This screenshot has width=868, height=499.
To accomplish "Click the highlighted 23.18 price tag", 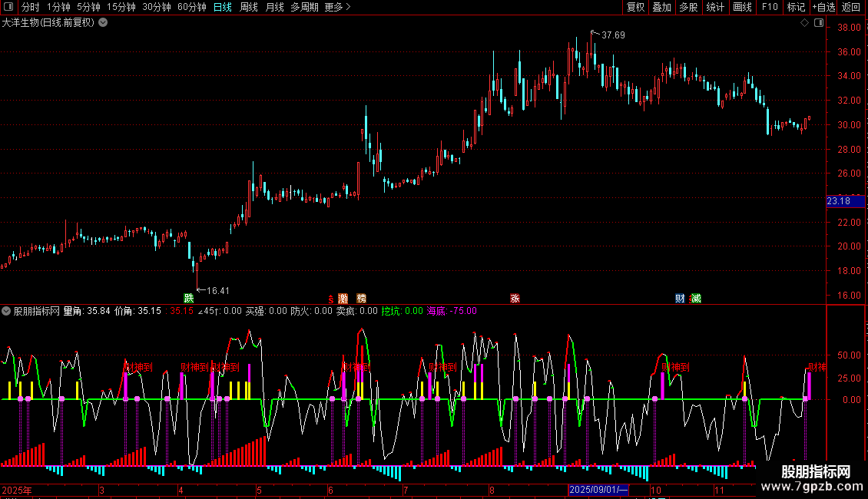I will coord(845,201).
